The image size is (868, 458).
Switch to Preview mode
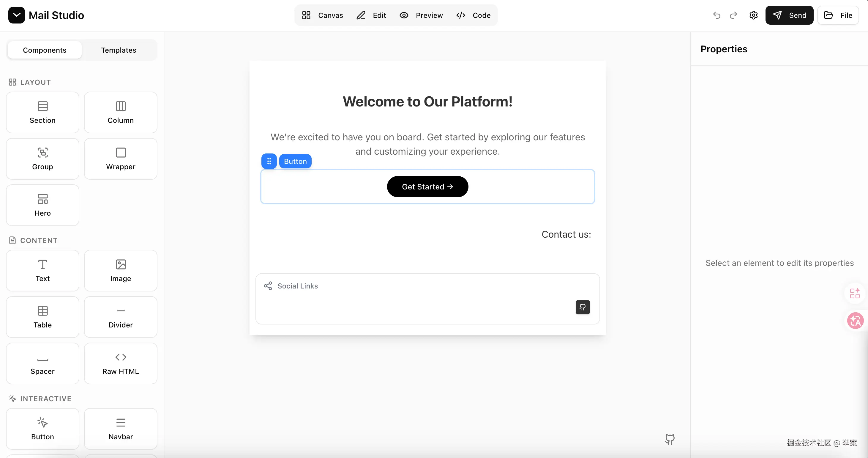click(x=421, y=15)
